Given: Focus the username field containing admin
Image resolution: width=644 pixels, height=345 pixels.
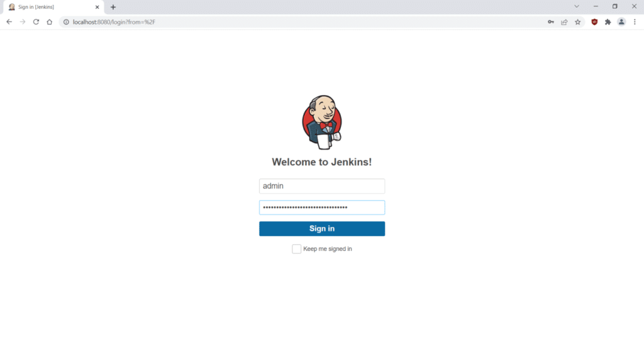Looking at the screenshot, I should pos(322,186).
